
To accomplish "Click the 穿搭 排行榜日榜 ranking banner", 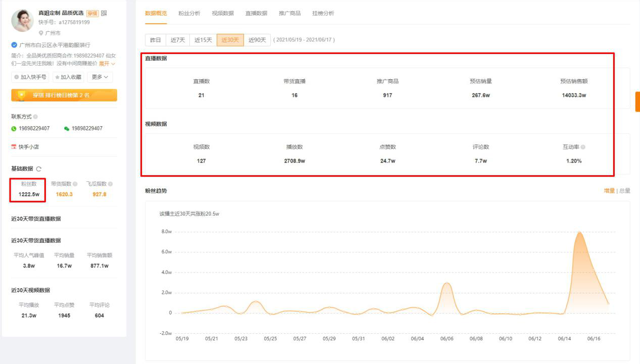I will (64, 95).
